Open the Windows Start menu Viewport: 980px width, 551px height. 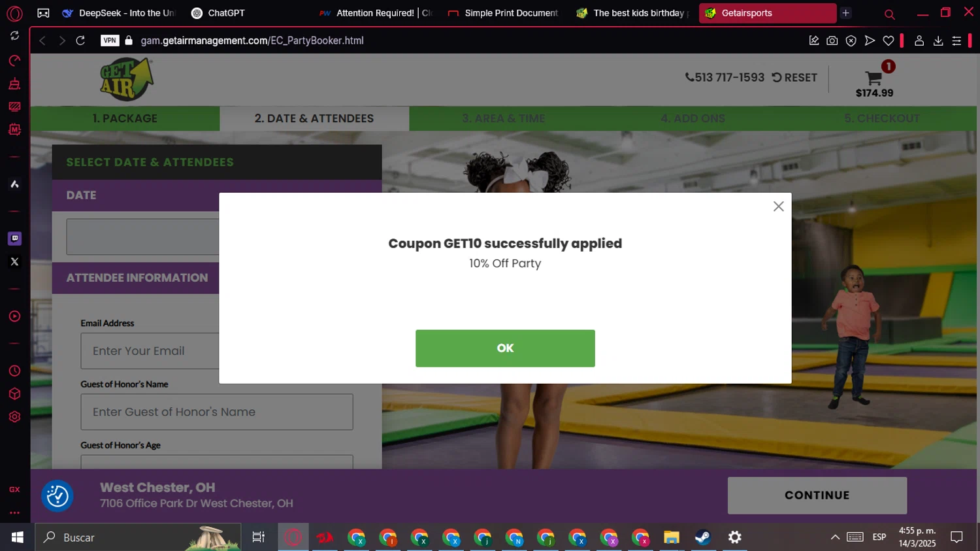[18, 537]
